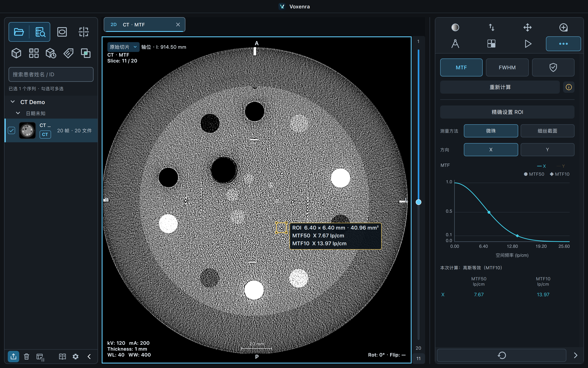Collapse the CT Demo patient node
The height and width of the screenshot is (368, 588).
point(13,102)
